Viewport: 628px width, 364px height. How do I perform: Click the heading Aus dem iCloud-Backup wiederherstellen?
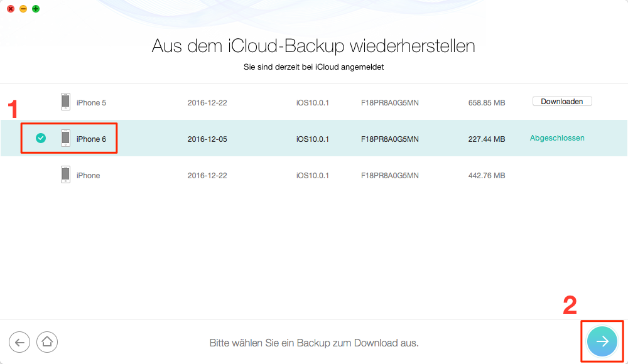pyautogui.click(x=313, y=46)
